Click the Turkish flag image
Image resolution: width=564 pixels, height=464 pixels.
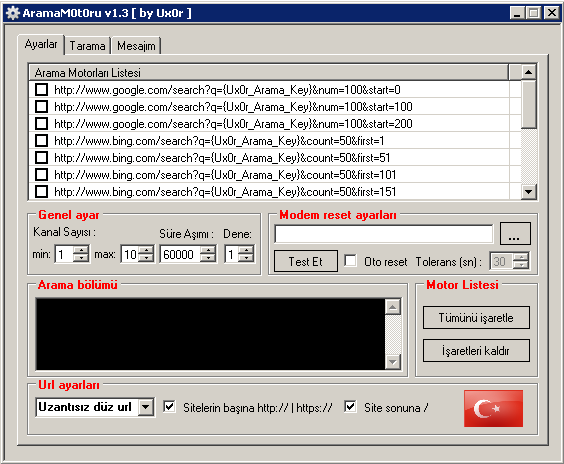point(493,408)
